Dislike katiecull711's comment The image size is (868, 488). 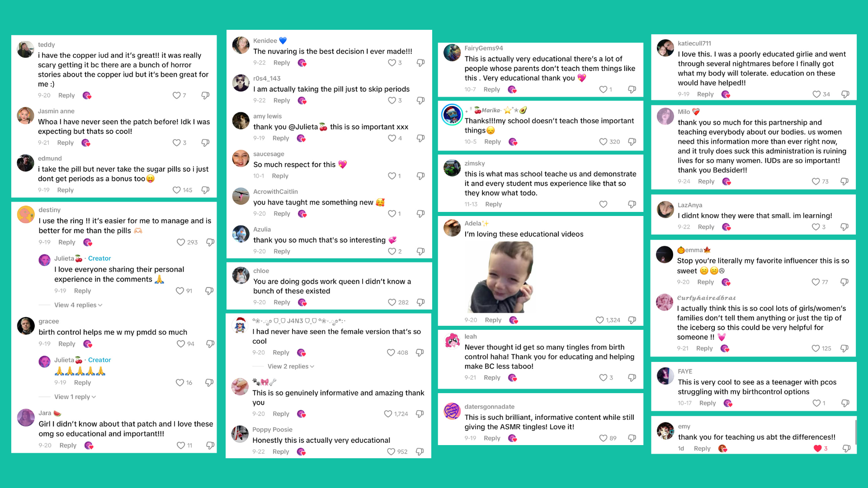pos(845,94)
